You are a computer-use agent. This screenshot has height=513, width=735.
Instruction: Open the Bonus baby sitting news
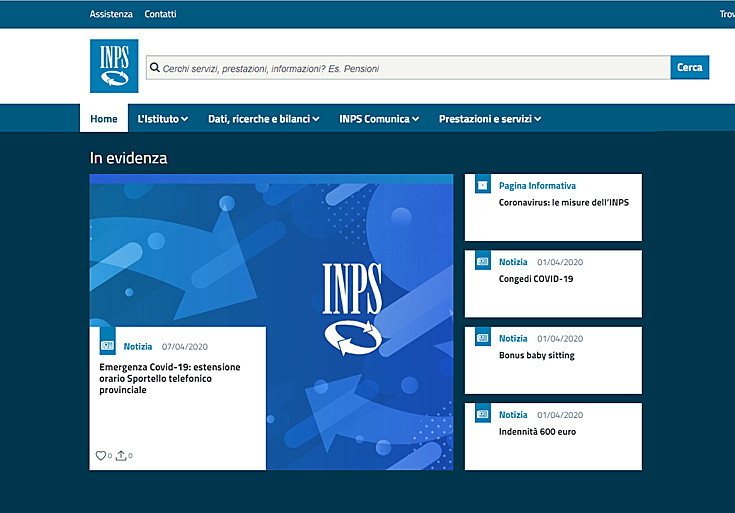click(536, 355)
